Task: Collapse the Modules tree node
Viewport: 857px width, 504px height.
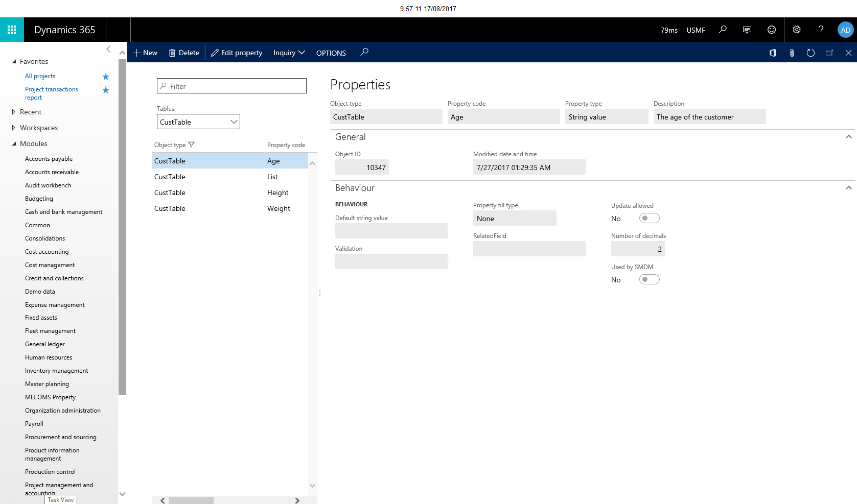Action: point(14,143)
